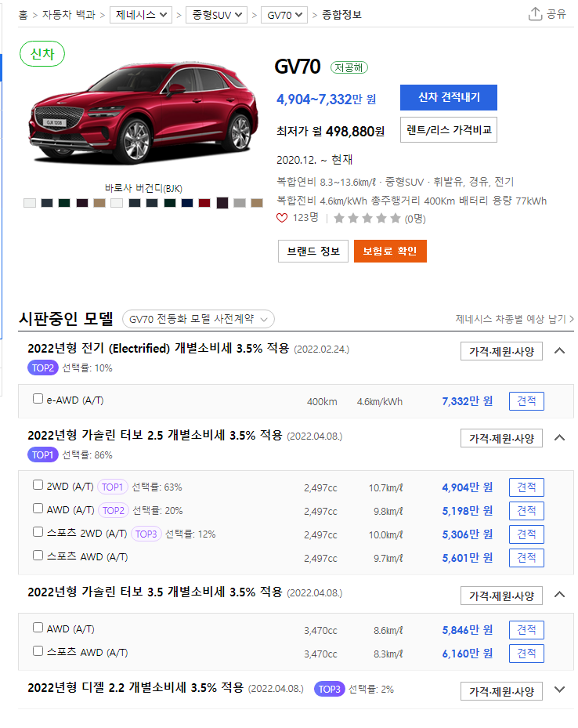
Task: Click the 4,904~7,332만 원 price range
Action: 326,99
